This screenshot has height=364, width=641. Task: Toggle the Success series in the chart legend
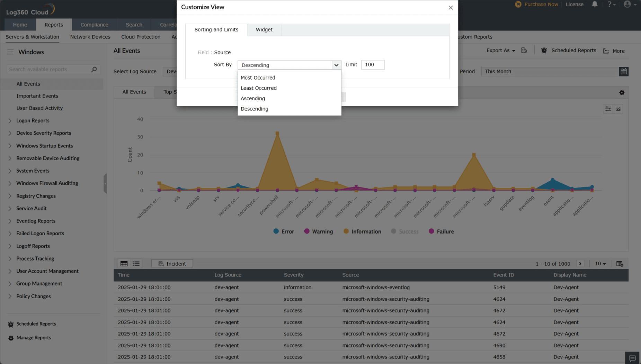tap(404, 231)
